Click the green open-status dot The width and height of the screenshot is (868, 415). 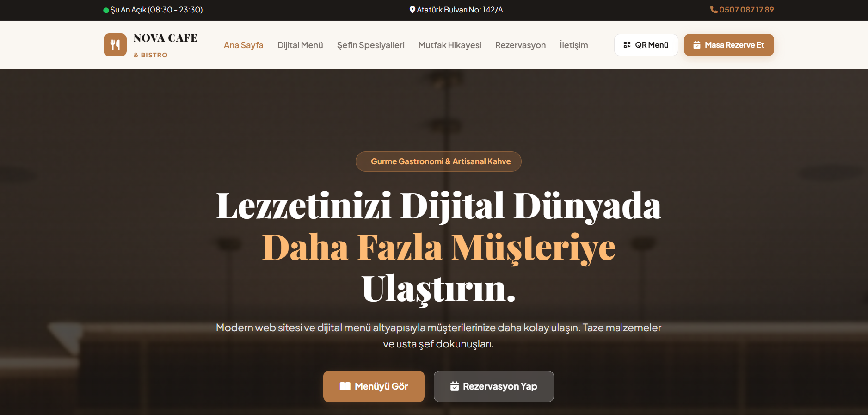[x=106, y=10]
